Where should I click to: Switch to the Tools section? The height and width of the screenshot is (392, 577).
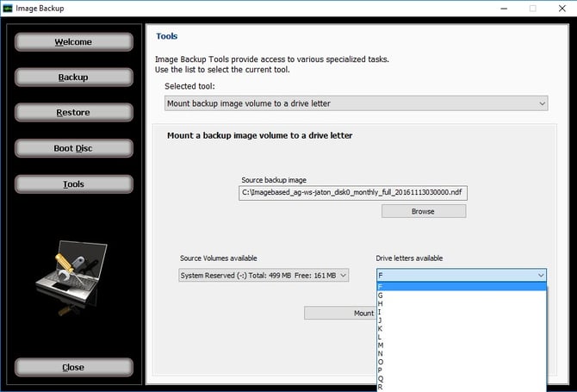[x=73, y=184]
